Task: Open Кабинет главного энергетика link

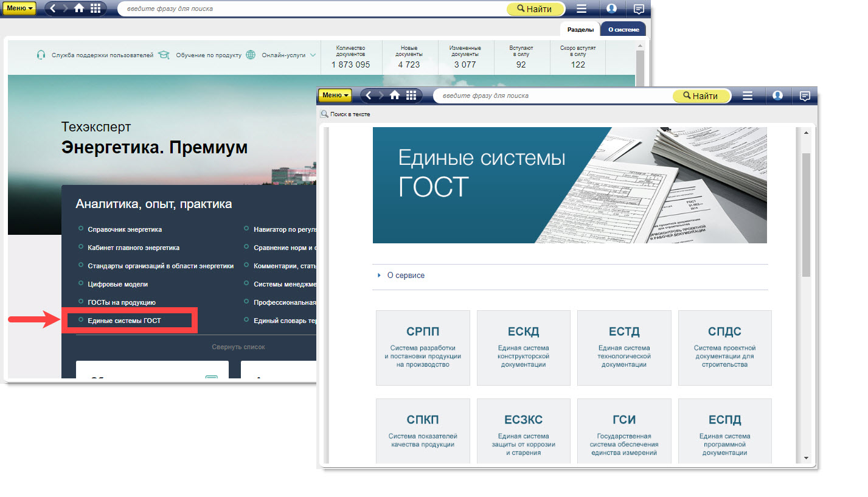Action: click(133, 248)
